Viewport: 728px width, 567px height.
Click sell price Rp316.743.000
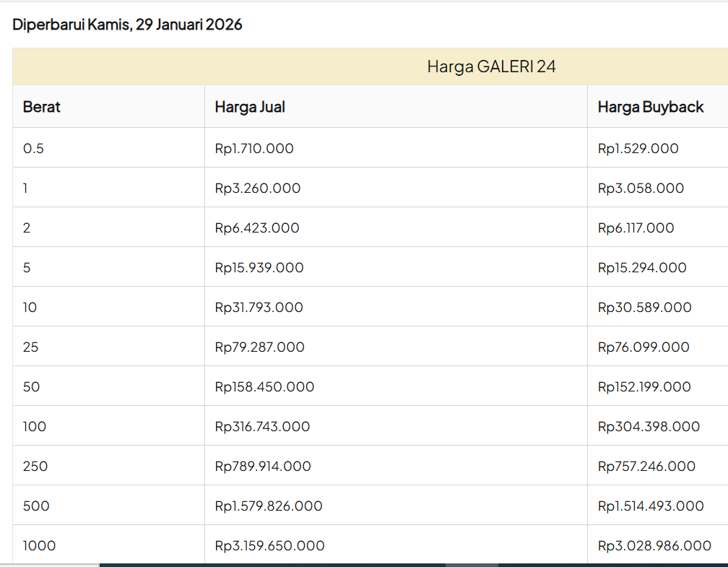[x=262, y=426]
